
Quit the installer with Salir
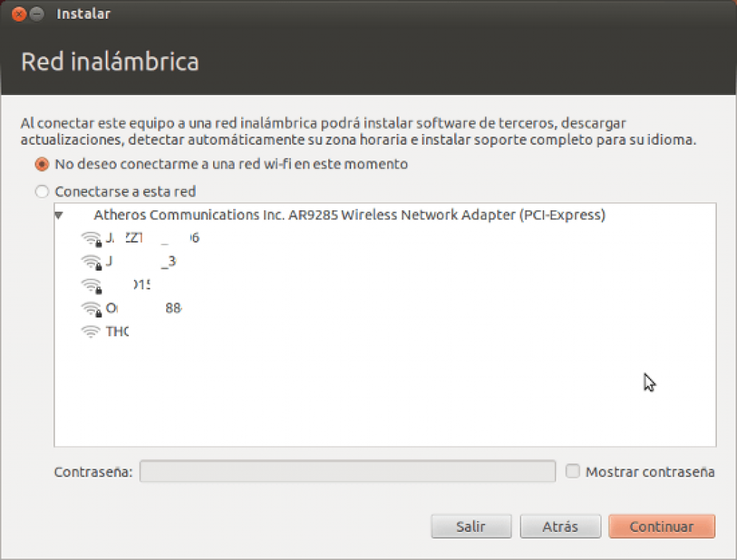[471, 526]
